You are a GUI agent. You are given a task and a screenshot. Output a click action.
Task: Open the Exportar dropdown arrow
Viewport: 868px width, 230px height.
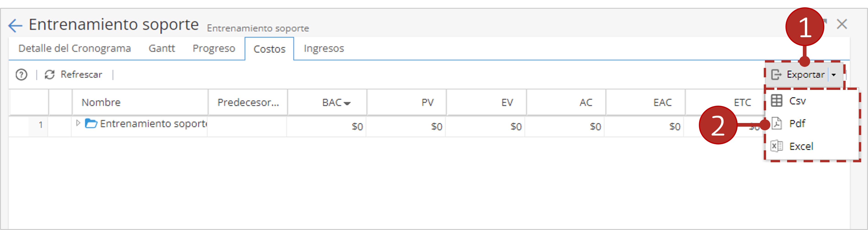834,75
